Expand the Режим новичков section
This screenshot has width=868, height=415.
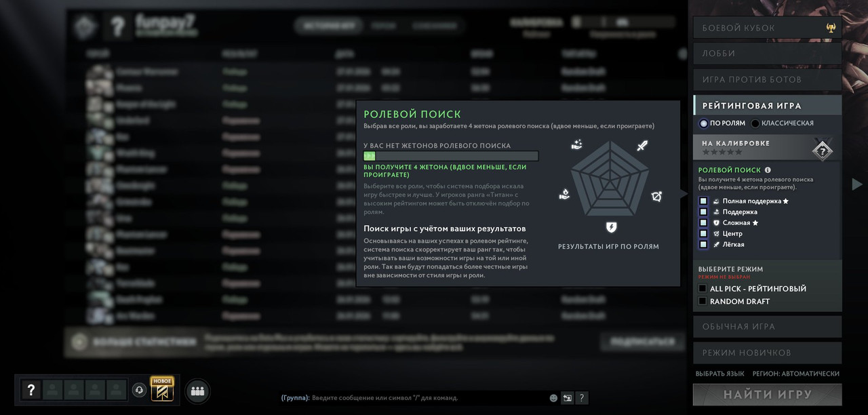(x=767, y=353)
